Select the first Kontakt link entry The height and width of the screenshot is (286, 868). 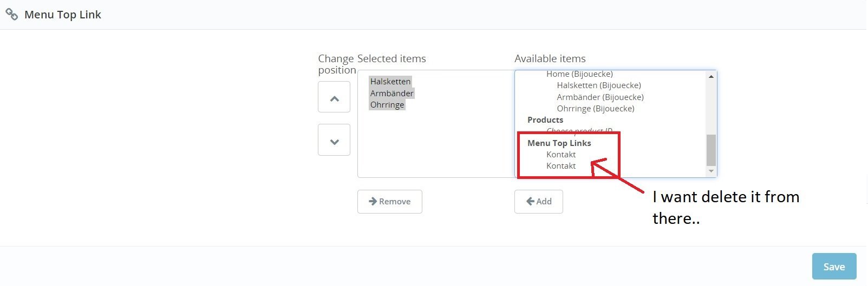point(561,155)
